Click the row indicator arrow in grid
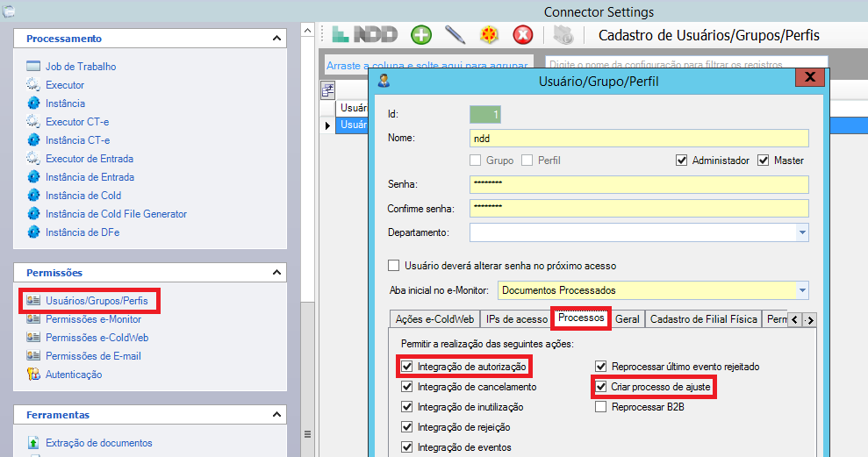The height and width of the screenshot is (457, 868). coord(327,125)
